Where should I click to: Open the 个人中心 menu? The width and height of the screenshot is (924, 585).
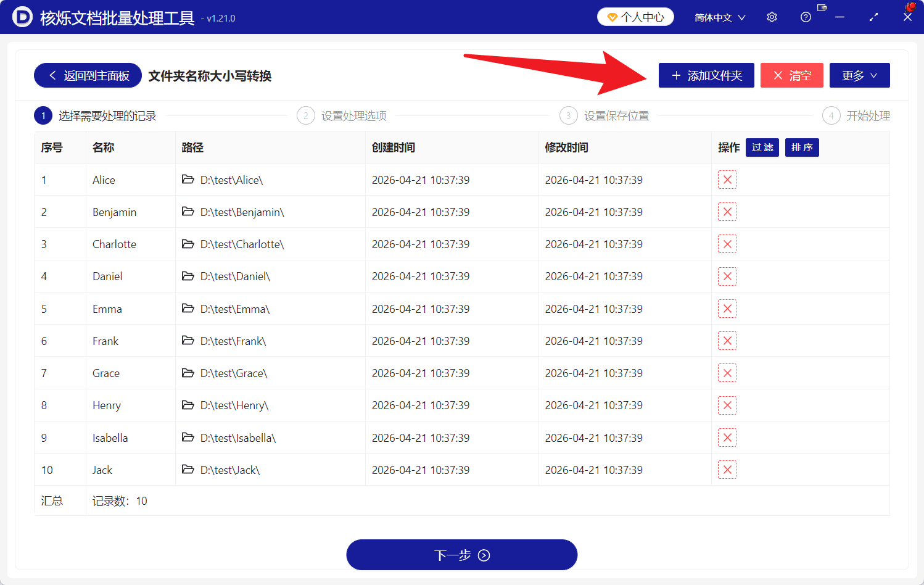click(x=635, y=17)
